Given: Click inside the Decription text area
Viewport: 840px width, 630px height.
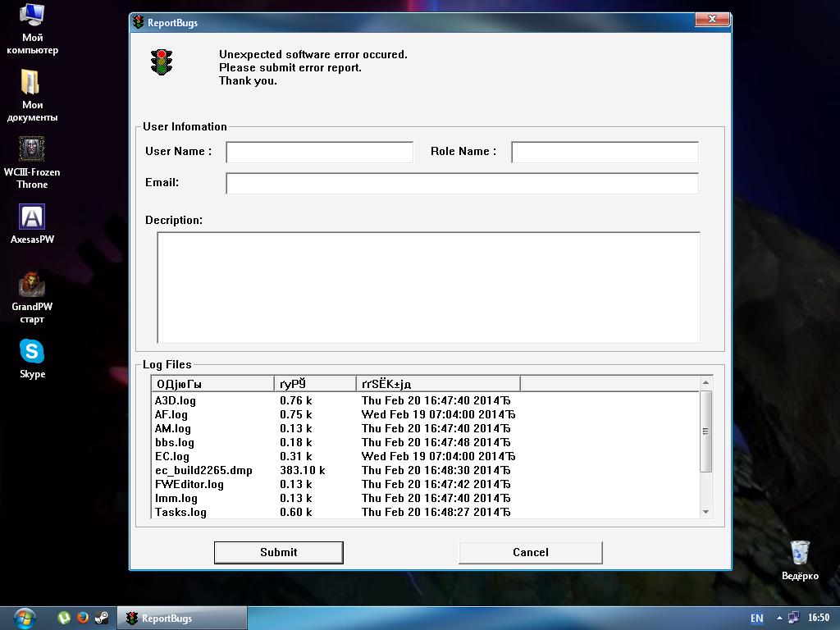Looking at the screenshot, I should coord(428,288).
